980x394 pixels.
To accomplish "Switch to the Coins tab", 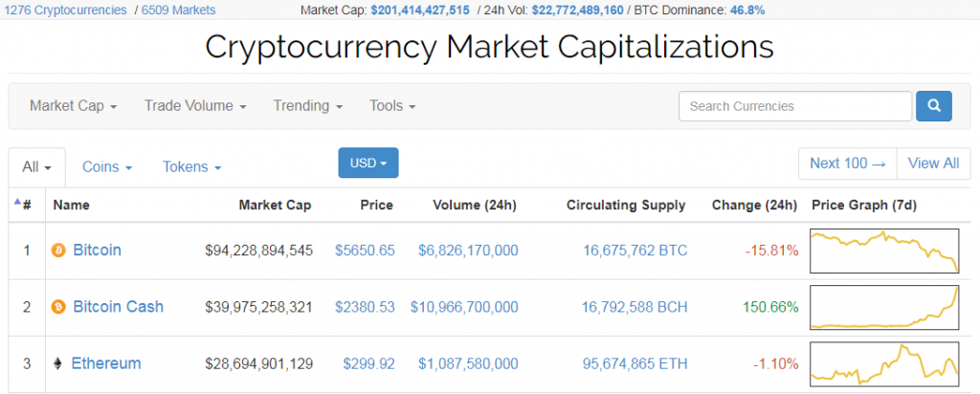I will pos(106,166).
